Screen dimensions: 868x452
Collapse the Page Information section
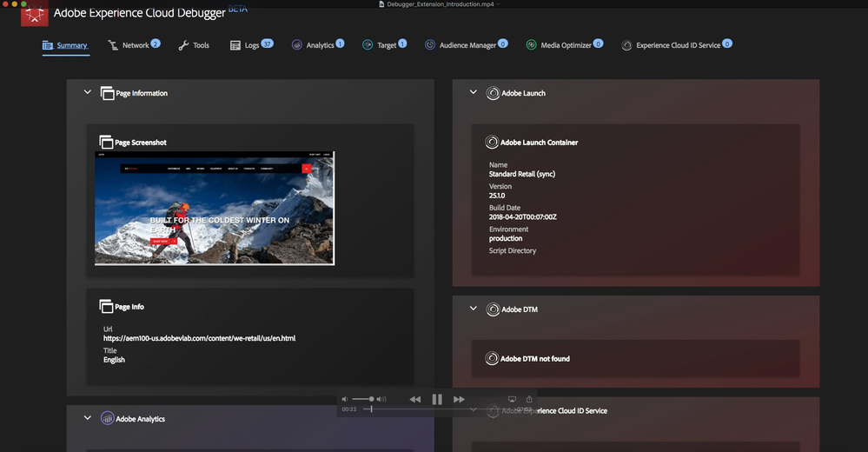click(x=88, y=92)
